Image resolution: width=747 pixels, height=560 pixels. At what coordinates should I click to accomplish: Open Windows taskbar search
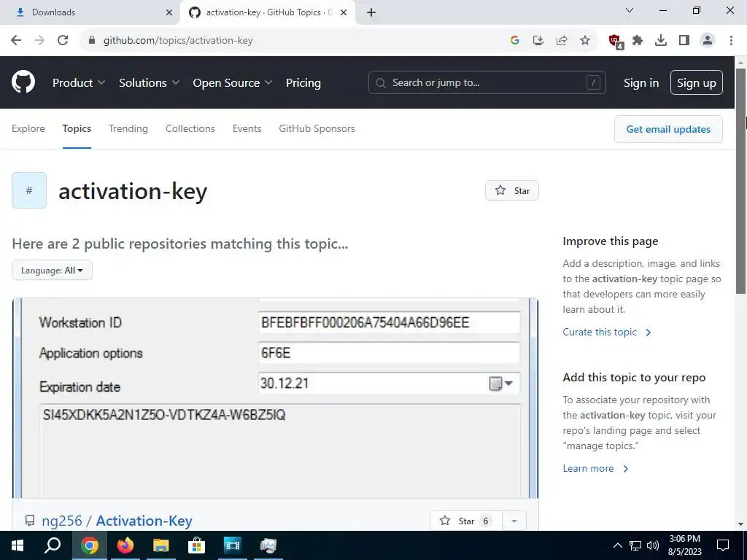click(53, 545)
